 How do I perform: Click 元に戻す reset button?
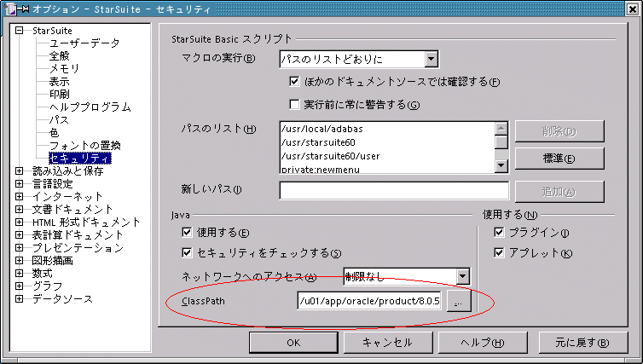pyautogui.click(x=582, y=343)
